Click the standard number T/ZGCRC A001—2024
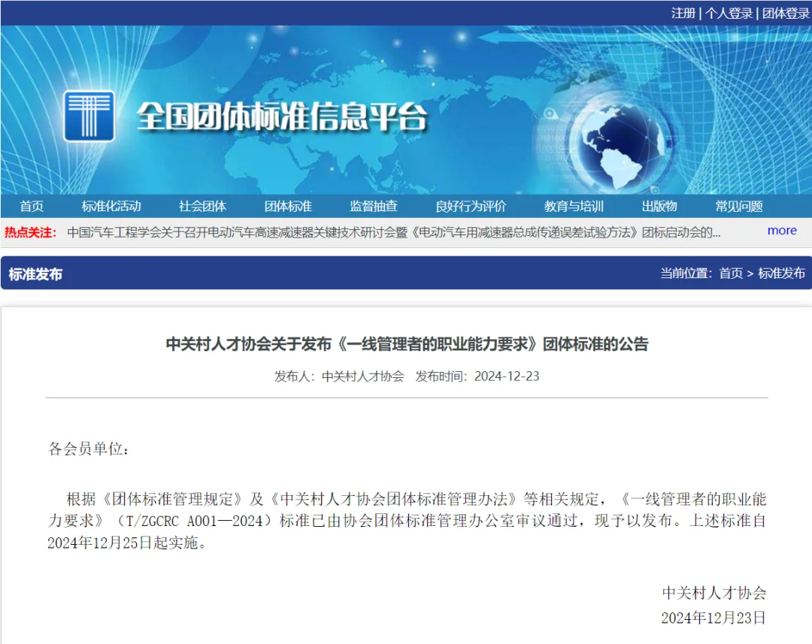Image resolution: width=812 pixels, height=644 pixels. pos(194,521)
